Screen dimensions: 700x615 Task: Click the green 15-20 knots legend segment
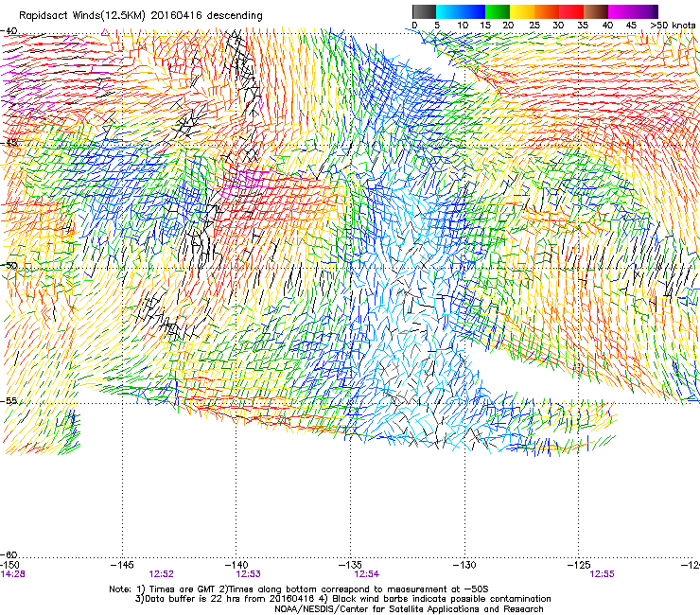498,11
